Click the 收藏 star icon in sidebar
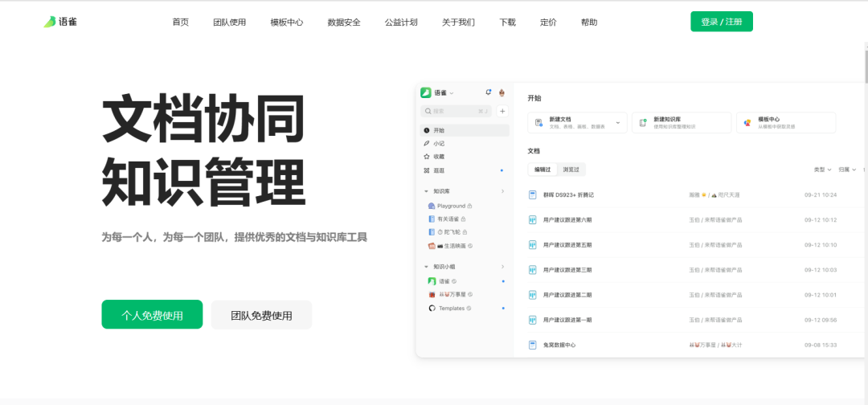This screenshot has width=868, height=405. point(427,157)
